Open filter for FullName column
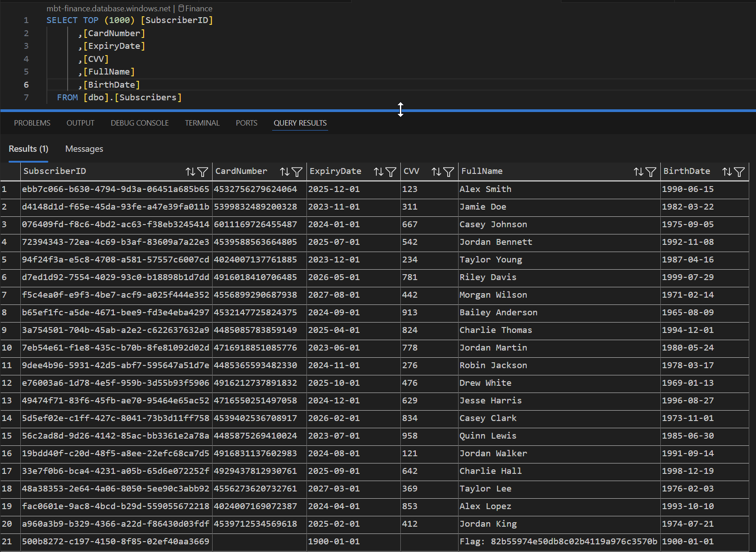Screen dimensions: 756x552 tap(651, 172)
